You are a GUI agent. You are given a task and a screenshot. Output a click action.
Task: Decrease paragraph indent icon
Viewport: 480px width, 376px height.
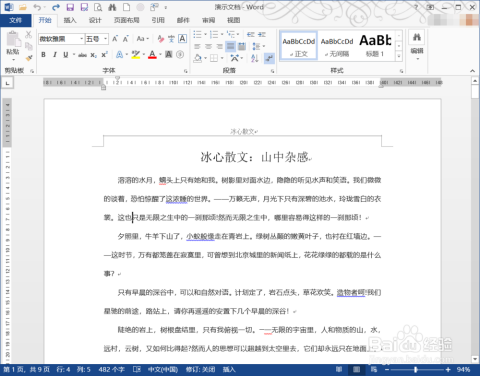click(251, 34)
